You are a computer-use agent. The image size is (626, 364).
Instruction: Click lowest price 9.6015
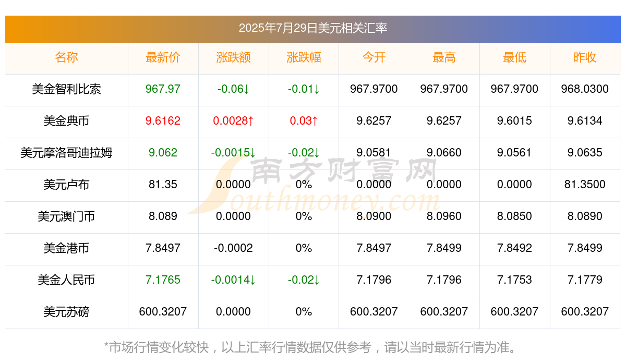(x=514, y=121)
